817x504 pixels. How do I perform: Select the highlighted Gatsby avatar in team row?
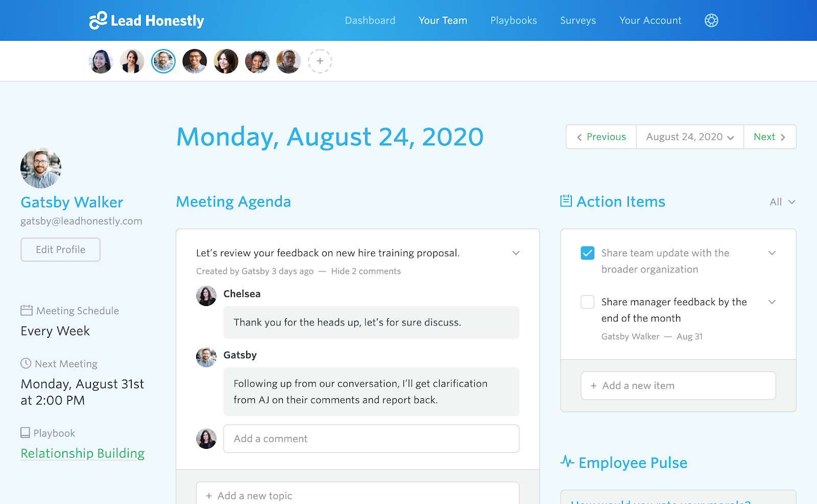coord(163,61)
